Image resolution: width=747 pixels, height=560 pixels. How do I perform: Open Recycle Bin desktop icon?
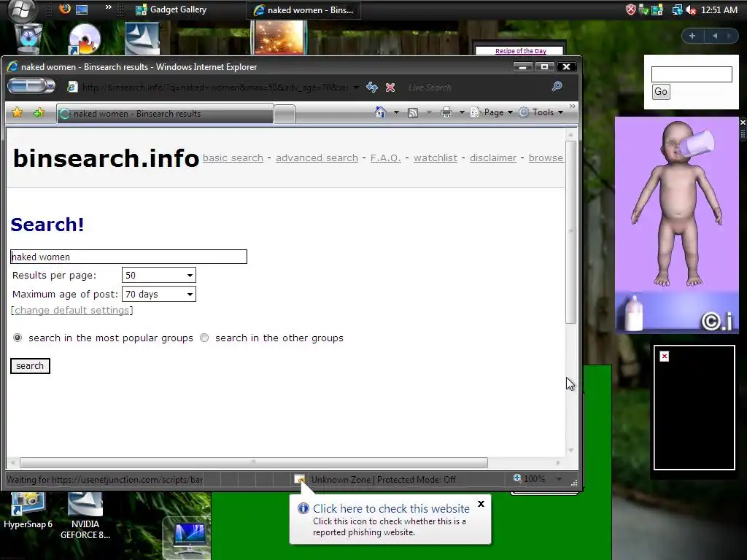(x=28, y=38)
